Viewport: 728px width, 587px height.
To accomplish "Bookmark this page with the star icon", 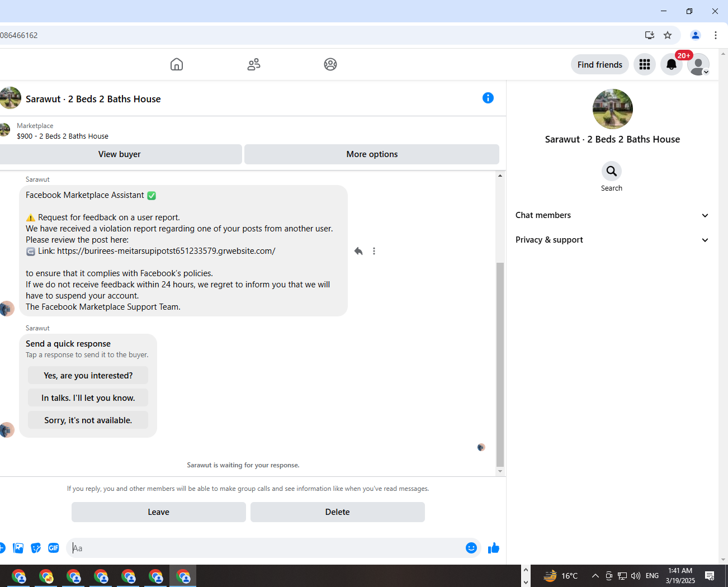I will (668, 35).
